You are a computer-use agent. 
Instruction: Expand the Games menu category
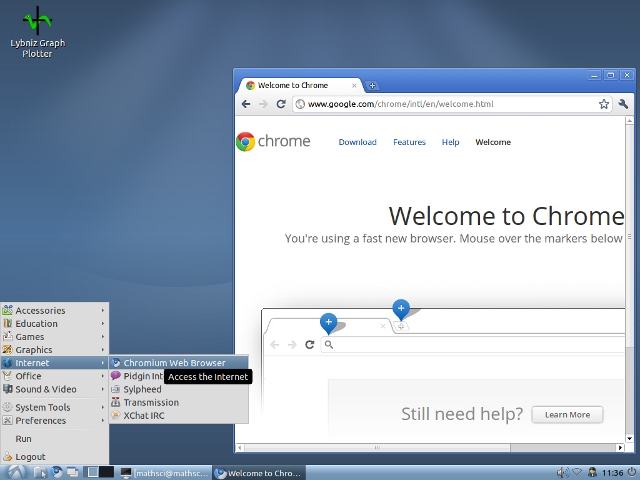click(54, 336)
